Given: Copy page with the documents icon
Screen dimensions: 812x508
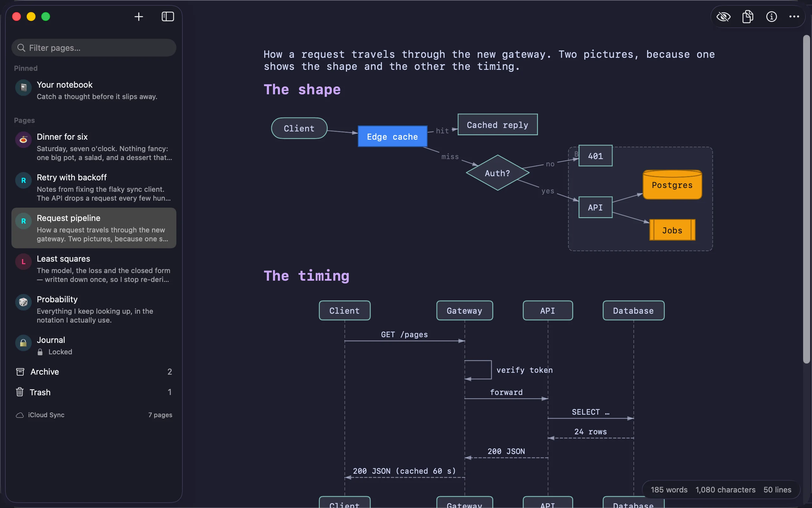Looking at the screenshot, I should point(748,17).
